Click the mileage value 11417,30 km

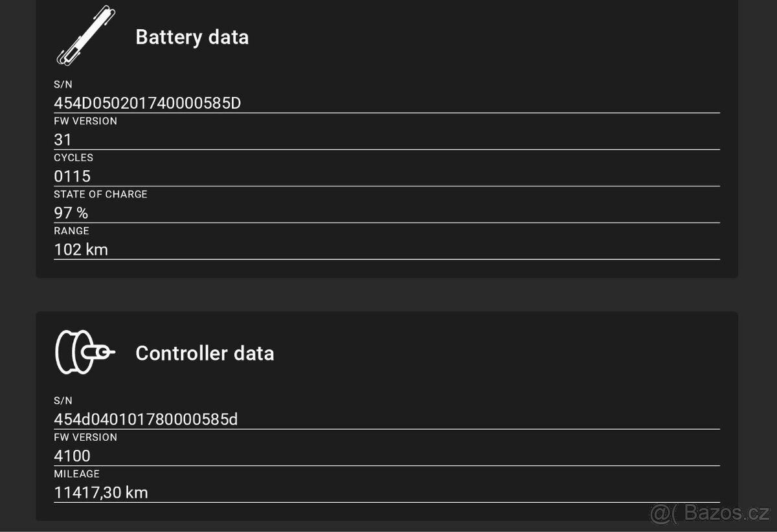(x=101, y=493)
